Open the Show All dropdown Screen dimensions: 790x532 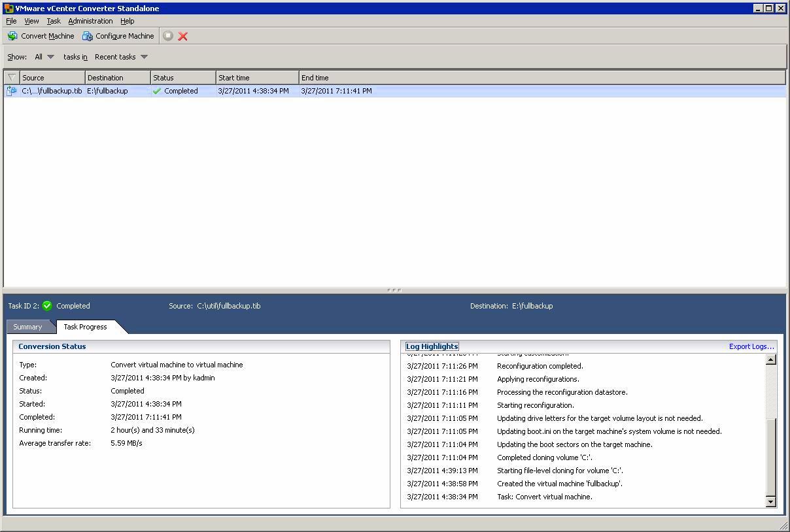(44, 57)
